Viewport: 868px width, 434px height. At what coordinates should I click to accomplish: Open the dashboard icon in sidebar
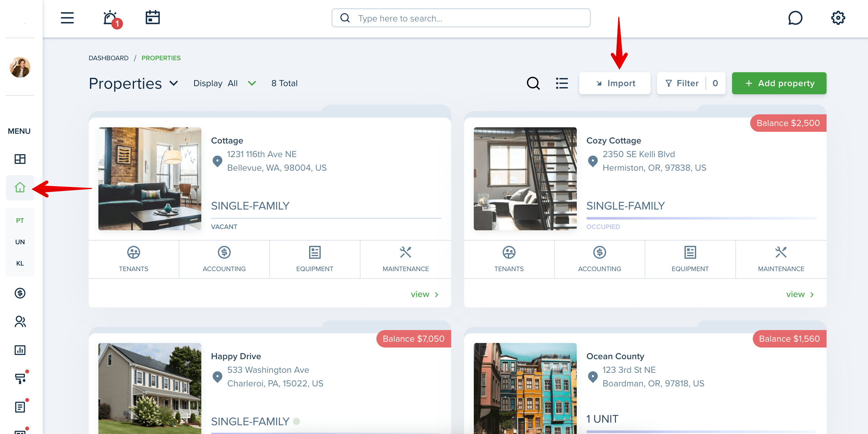coord(20,159)
